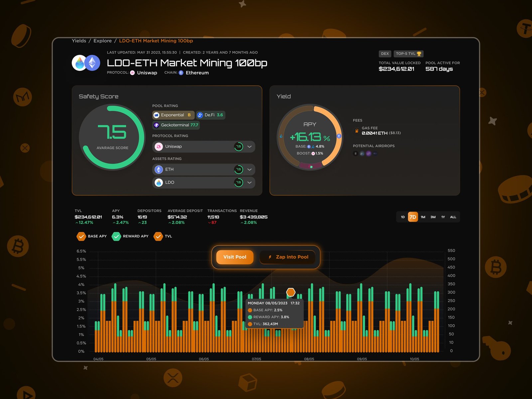Expand the Uniswap protocol rating row
532x399 pixels.
click(249, 147)
